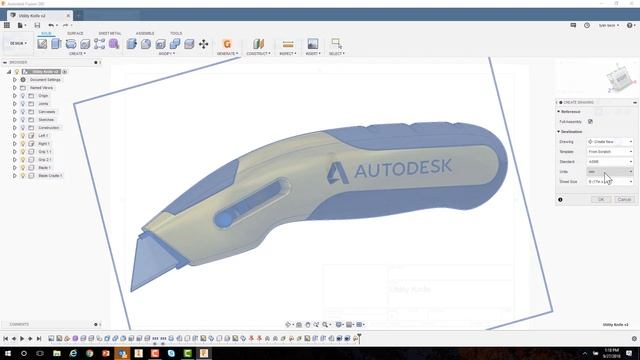The image size is (640, 360).
Task: Toggle visibility bulb of Origin folder
Action: click(x=23, y=96)
